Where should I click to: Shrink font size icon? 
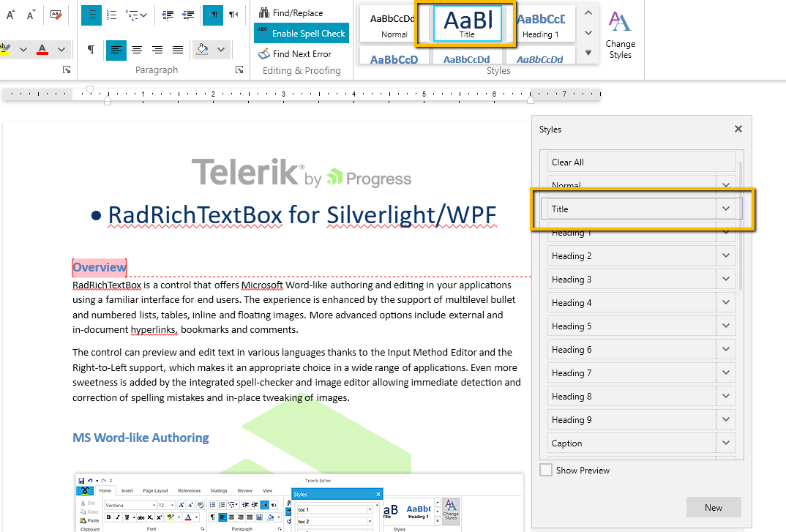tap(31, 15)
